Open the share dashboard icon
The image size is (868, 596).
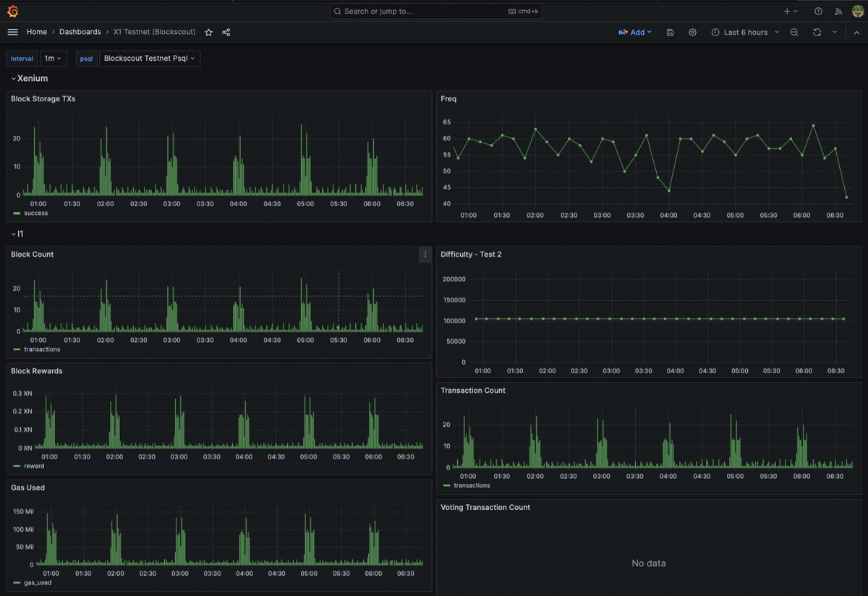click(x=226, y=33)
